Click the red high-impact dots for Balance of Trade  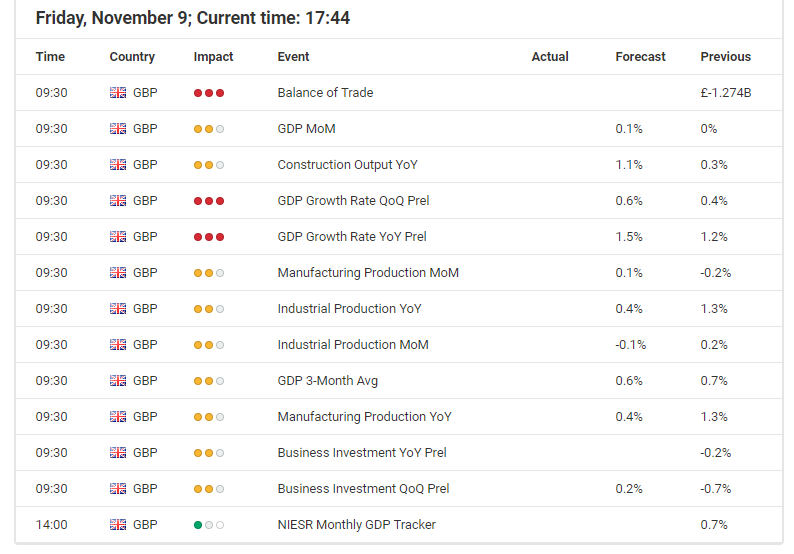tap(209, 93)
